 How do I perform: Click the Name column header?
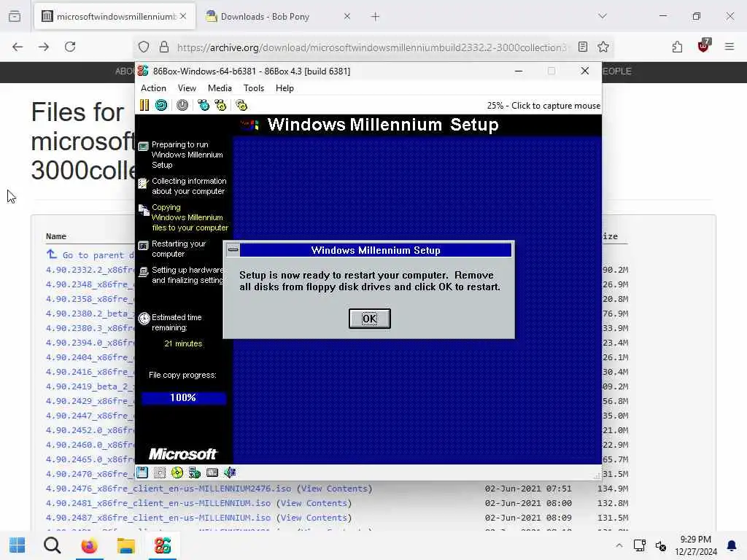pos(56,236)
